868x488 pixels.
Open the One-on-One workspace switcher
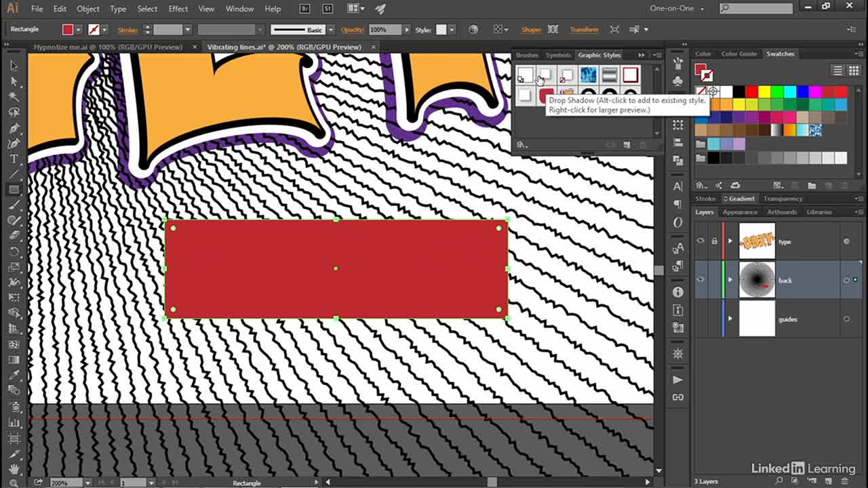[x=677, y=9]
